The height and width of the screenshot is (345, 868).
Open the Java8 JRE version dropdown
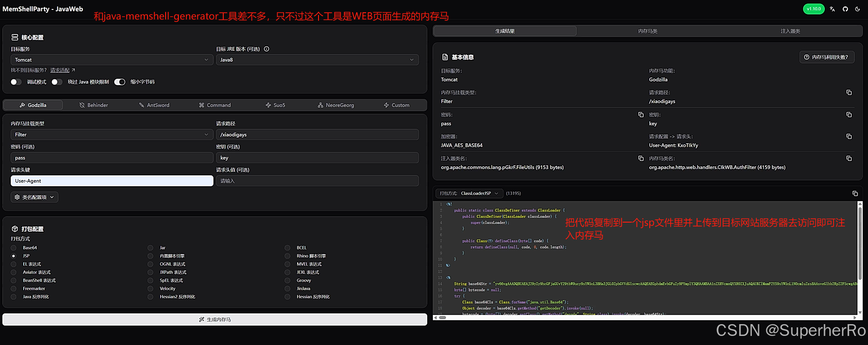pyautogui.click(x=317, y=60)
